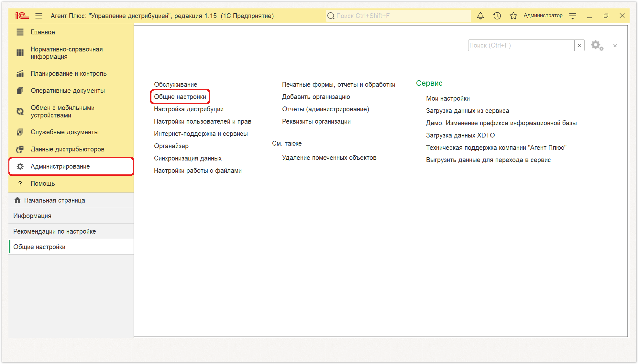Open the service settings dropdown icon beside Администратор
The width and height of the screenshot is (638, 364).
pos(573,16)
